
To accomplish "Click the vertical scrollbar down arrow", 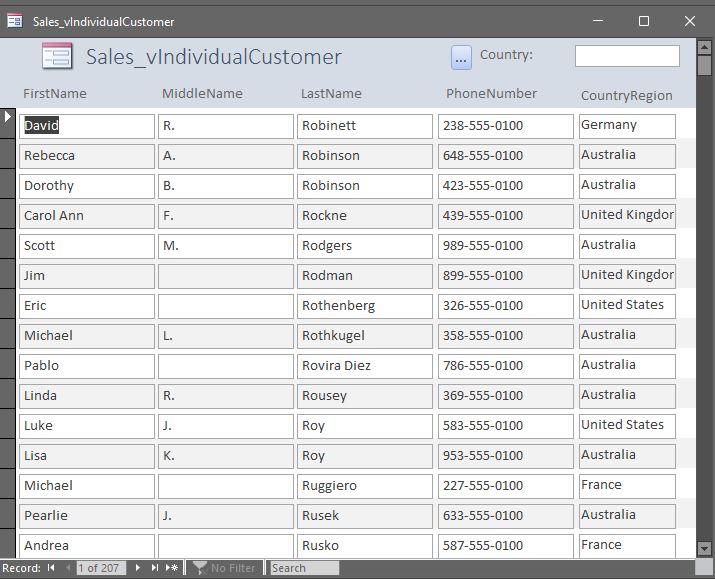I will [x=705, y=548].
